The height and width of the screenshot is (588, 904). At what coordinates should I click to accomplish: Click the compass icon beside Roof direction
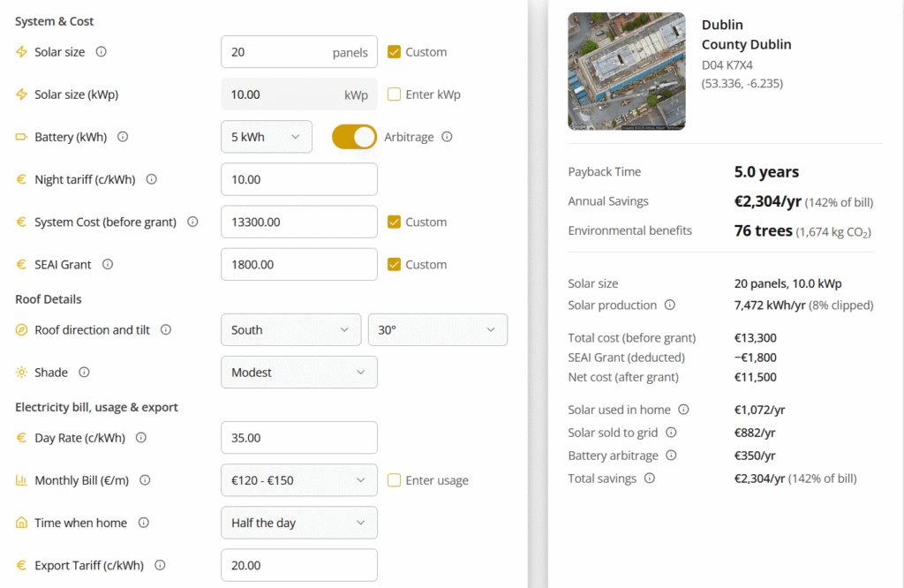(x=21, y=329)
